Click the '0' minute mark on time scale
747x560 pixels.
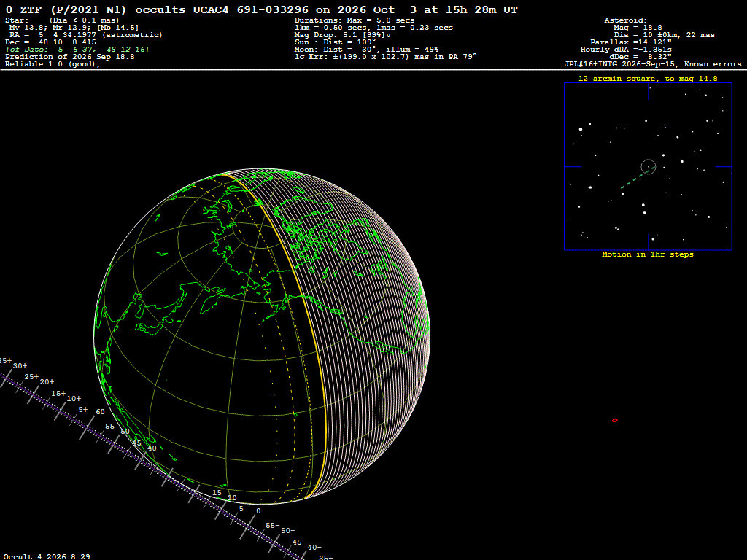[x=258, y=511]
